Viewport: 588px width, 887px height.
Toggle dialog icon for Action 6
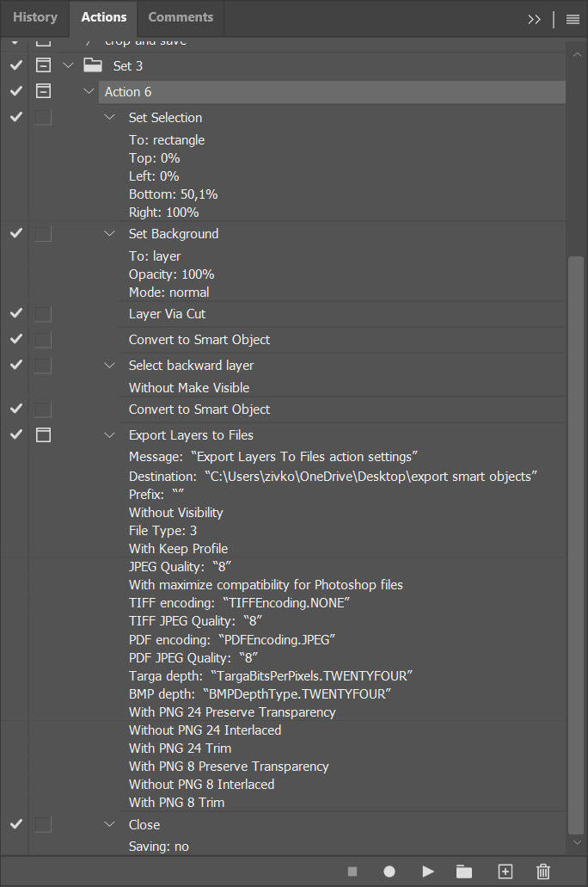click(x=43, y=91)
